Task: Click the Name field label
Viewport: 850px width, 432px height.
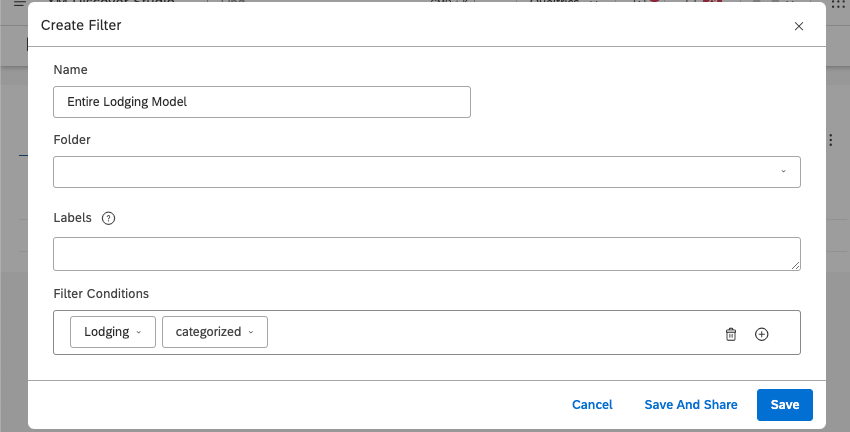Action: [x=70, y=70]
